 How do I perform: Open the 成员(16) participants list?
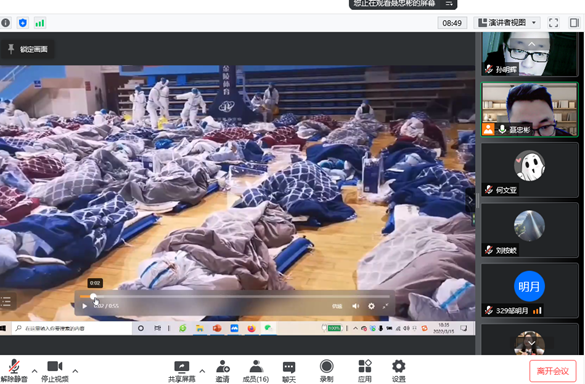(256, 371)
